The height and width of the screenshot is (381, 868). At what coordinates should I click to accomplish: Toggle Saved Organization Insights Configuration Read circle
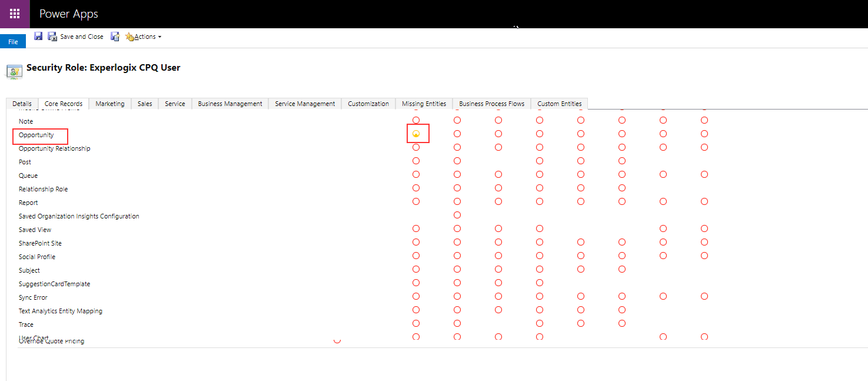(457, 215)
